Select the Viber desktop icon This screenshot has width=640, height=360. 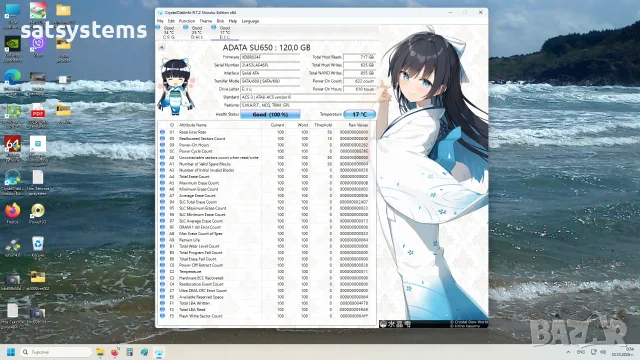(x=38, y=46)
